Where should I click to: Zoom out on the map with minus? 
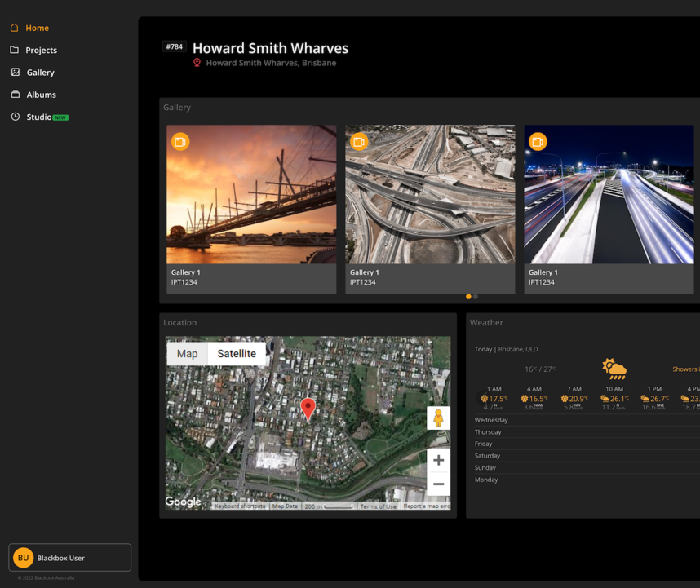pos(438,484)
